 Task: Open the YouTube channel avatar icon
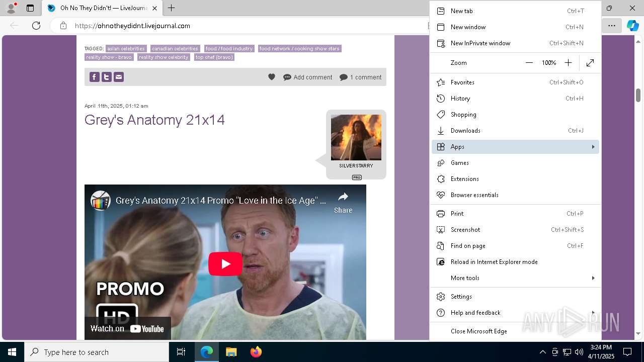(101, 200)
